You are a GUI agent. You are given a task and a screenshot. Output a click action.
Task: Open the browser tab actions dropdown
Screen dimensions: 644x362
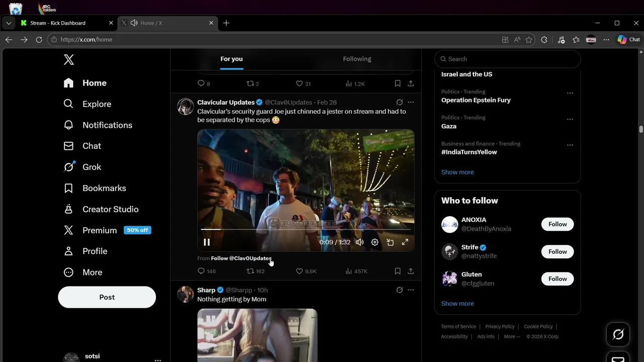point(9,23)
